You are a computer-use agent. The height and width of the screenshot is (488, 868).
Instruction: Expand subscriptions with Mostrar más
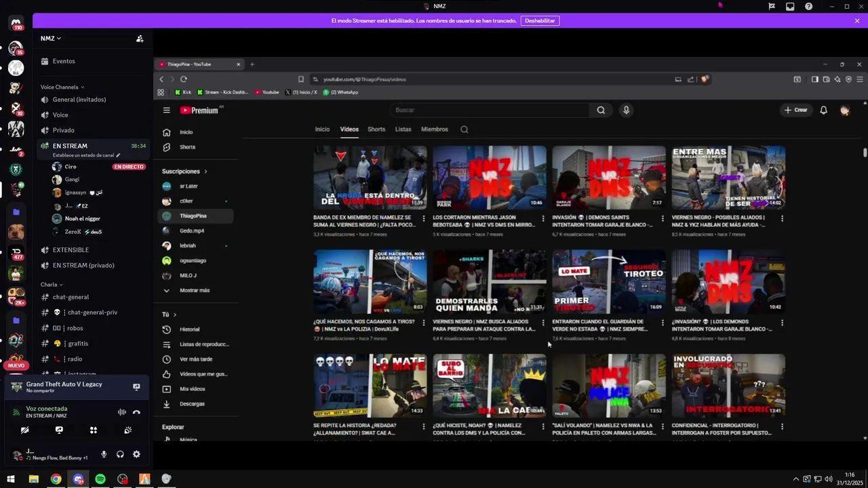coord(195,290)
